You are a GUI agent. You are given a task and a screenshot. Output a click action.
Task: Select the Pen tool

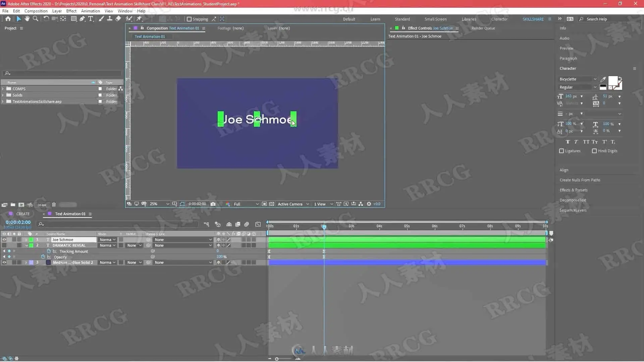pyautogui.click(x=82, y=19)
